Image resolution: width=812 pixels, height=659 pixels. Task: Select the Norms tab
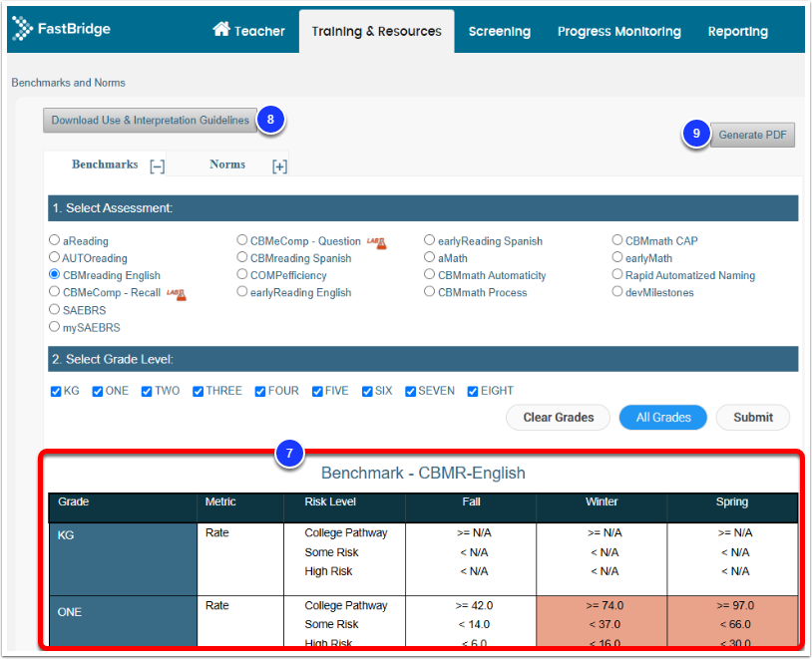coord(227,165)
